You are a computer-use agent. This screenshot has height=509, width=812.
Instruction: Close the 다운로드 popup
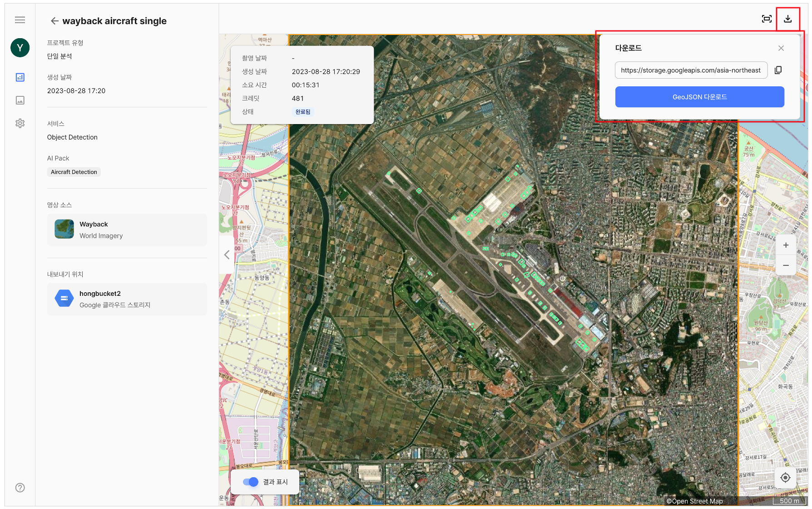[x=781, y=48]
